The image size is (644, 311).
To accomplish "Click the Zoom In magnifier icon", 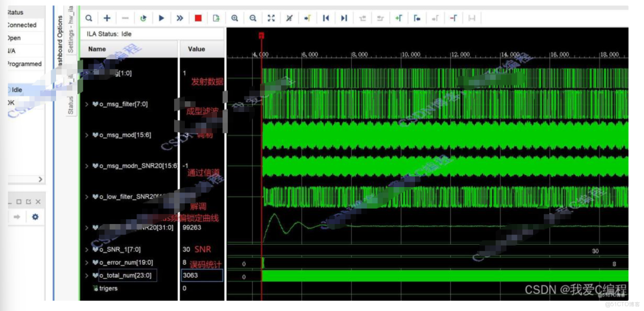I will point(234,18).
